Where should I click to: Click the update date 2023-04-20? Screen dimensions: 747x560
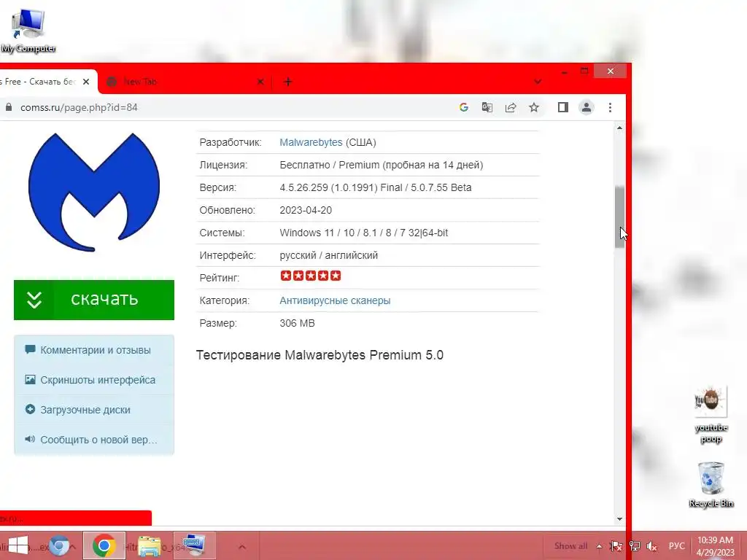pos(306,210)
